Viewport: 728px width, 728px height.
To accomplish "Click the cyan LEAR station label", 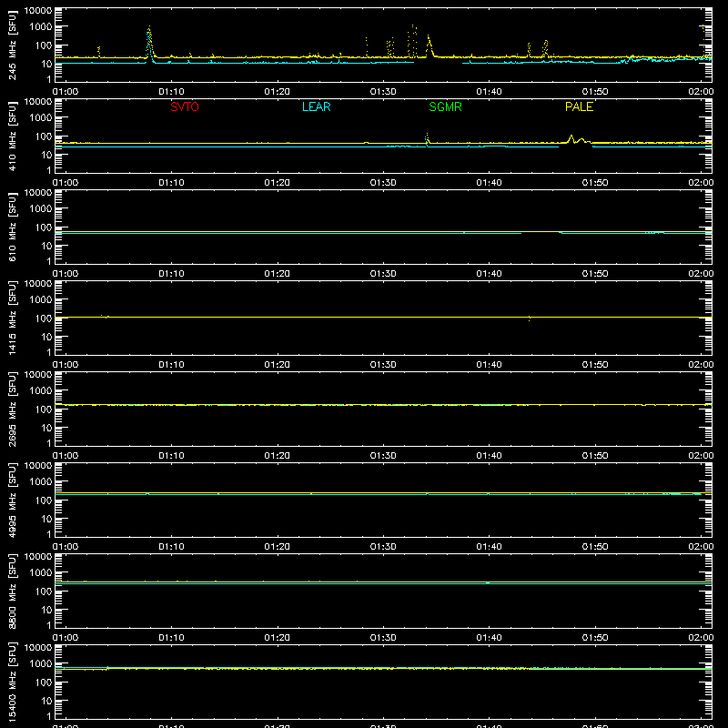I will click(x=316, y=106).
